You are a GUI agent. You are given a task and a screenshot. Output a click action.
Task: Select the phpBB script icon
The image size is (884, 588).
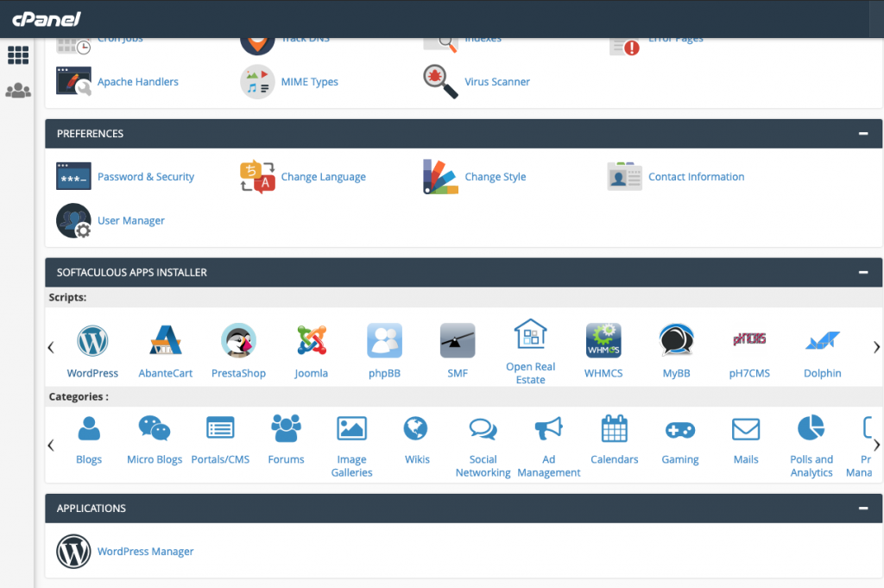(x=384, y=340)
